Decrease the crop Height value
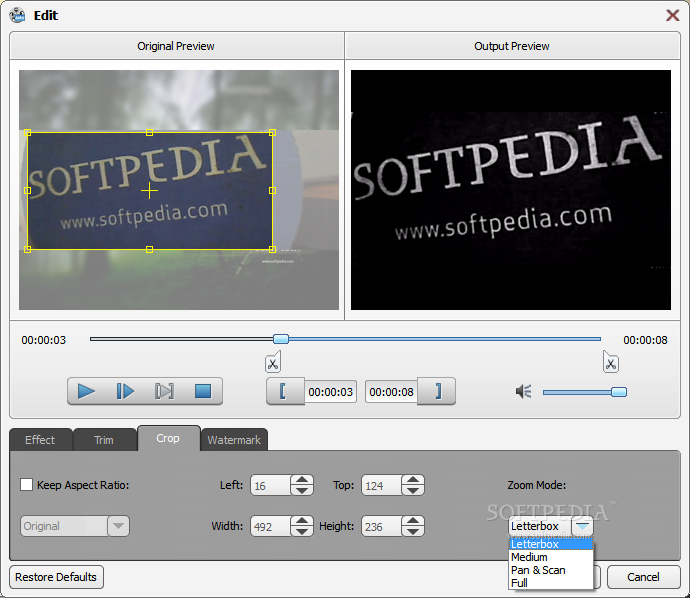This screenshot has width=690, height=598. pyautogui.click(x=413, y=531)
